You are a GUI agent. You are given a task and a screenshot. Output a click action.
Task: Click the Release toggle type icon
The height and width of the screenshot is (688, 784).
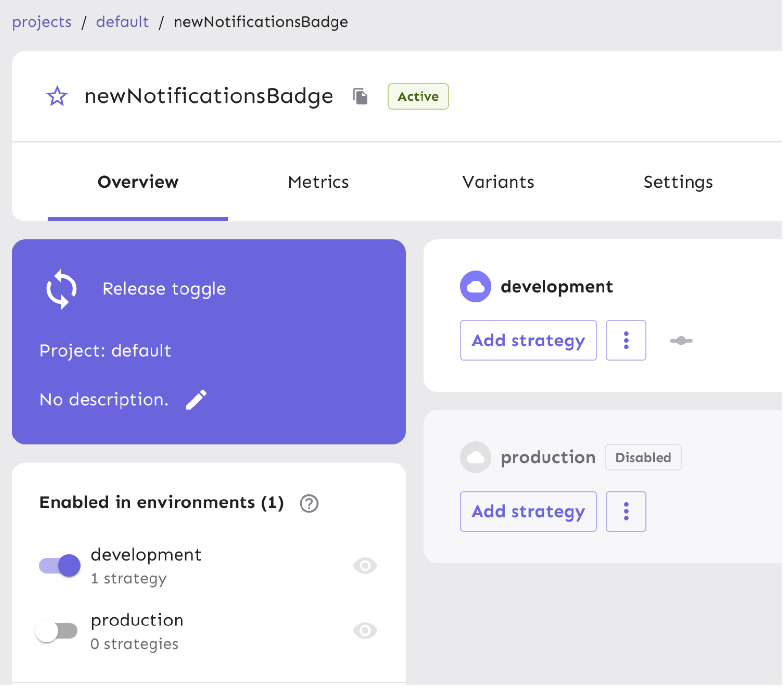(61, 289)
